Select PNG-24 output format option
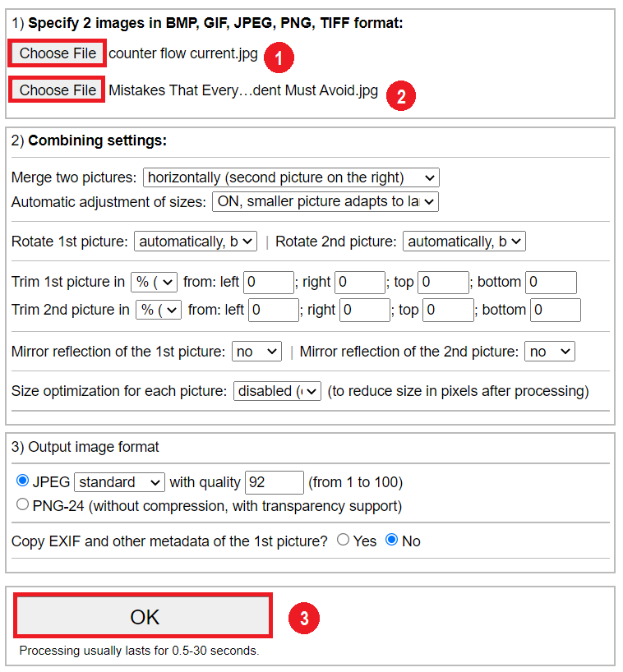 click(22, 505)
